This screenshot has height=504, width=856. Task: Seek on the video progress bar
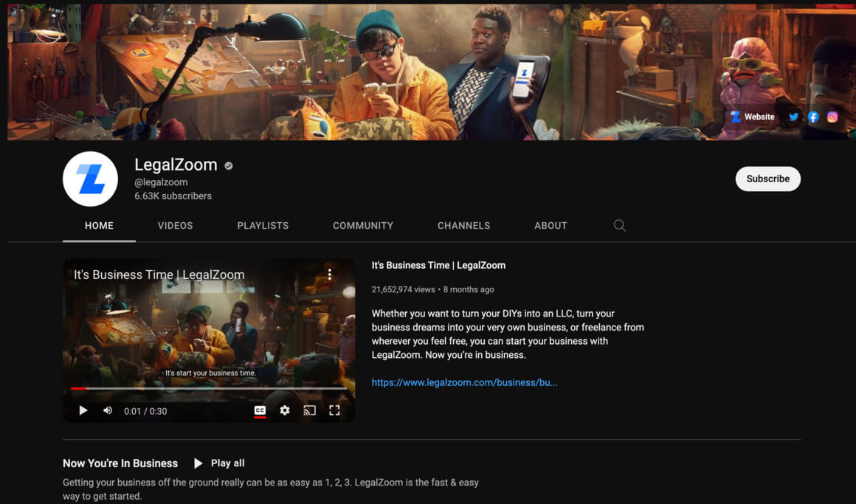(209, 388)
